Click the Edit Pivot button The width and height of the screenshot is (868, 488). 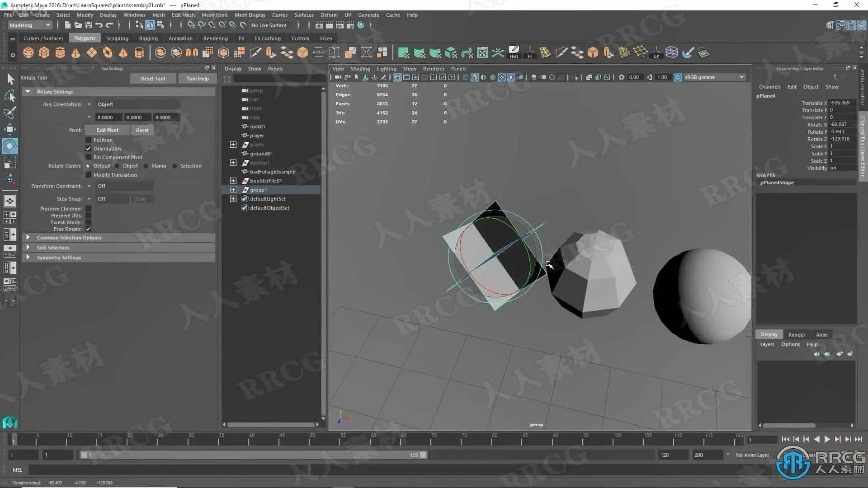point(107,130)
